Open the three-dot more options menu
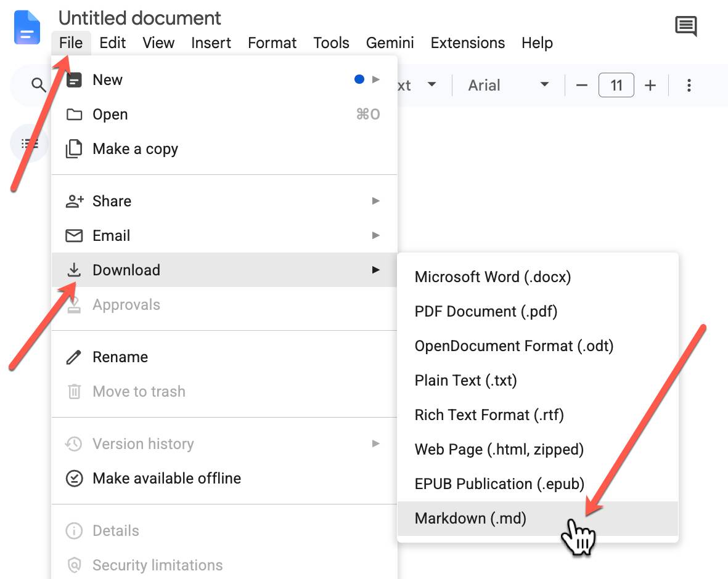Image resolution: width=728 pixels, height=579 pixels. coord(689,86)
